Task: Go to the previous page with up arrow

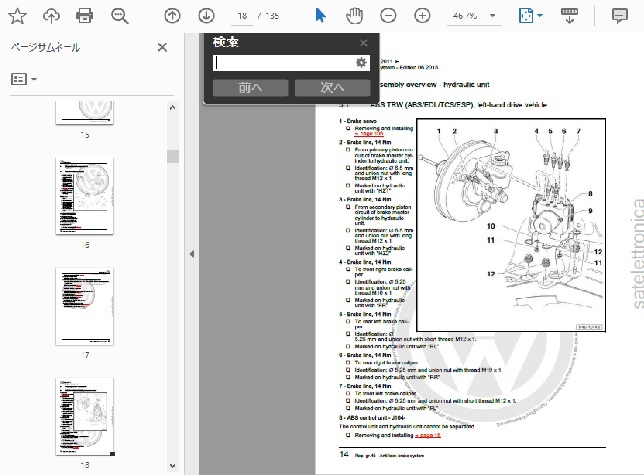Action: click(172, 16)
